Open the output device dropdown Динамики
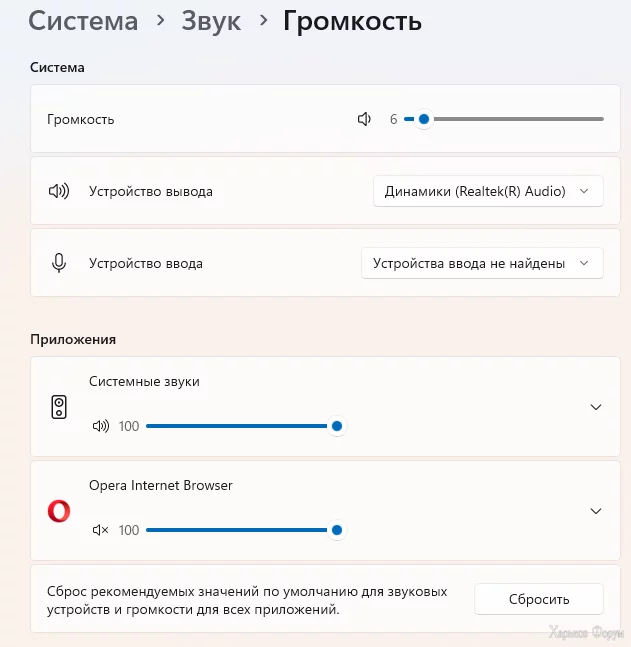The image size is (631, 647). click(487, 191)
